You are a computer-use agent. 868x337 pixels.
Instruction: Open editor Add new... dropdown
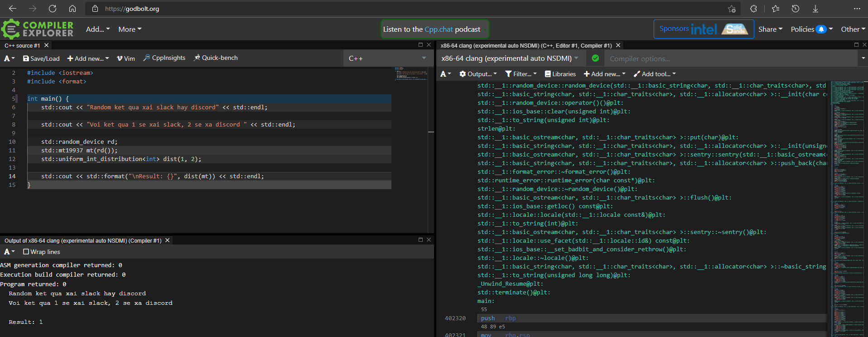(x=88, y=59)
